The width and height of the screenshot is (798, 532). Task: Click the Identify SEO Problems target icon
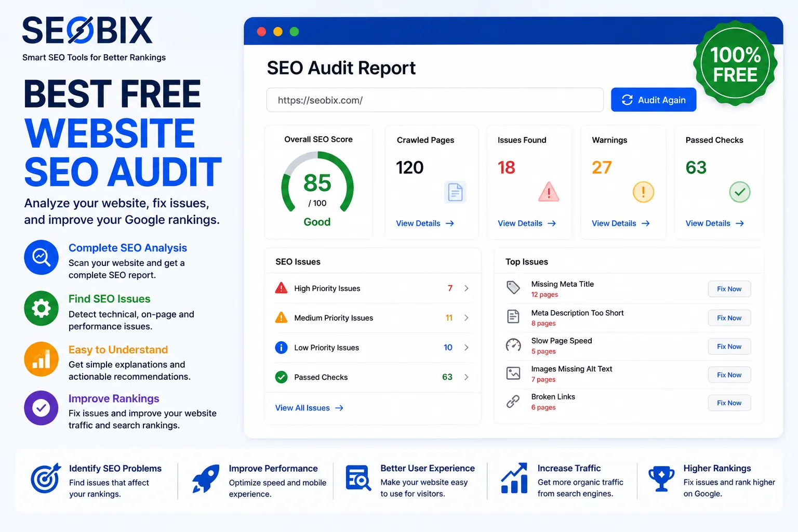click(x=46, y=478)
